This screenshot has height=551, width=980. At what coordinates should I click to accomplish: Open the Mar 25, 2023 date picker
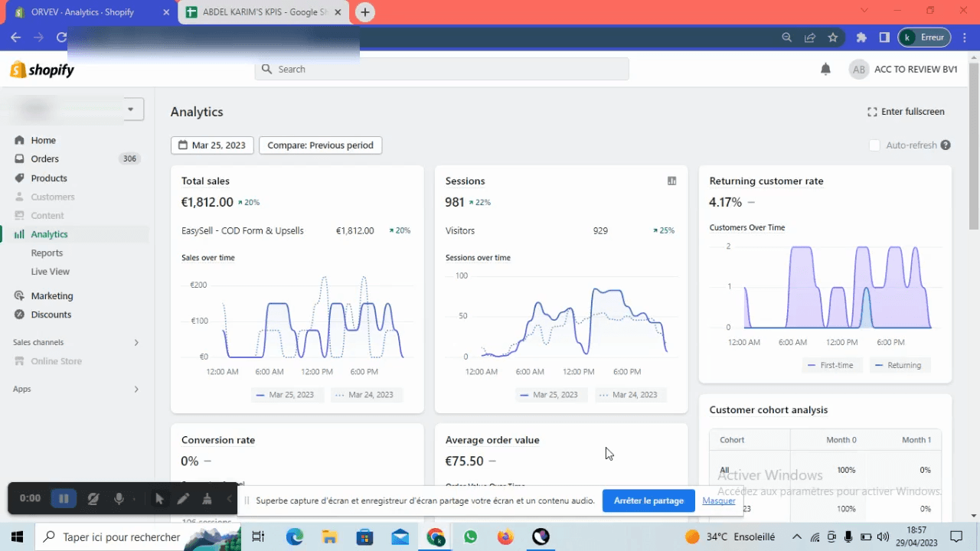(x=212, y=145)
